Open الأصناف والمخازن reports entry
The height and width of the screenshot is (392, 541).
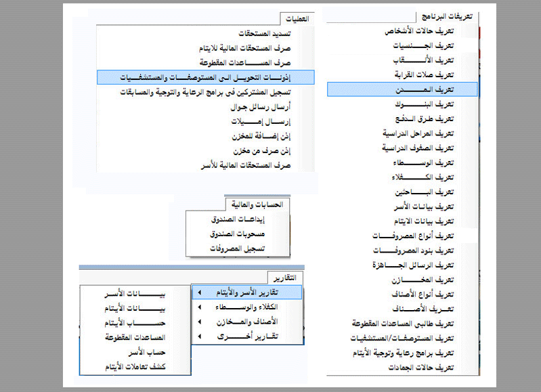[247, 322]
